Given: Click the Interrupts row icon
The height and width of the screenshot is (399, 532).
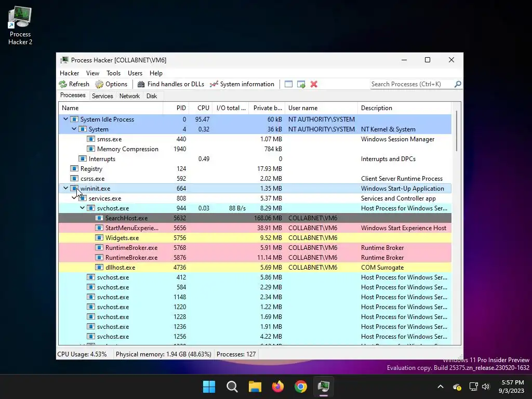Looking at the screenshot, I should (x=83, y=159).
